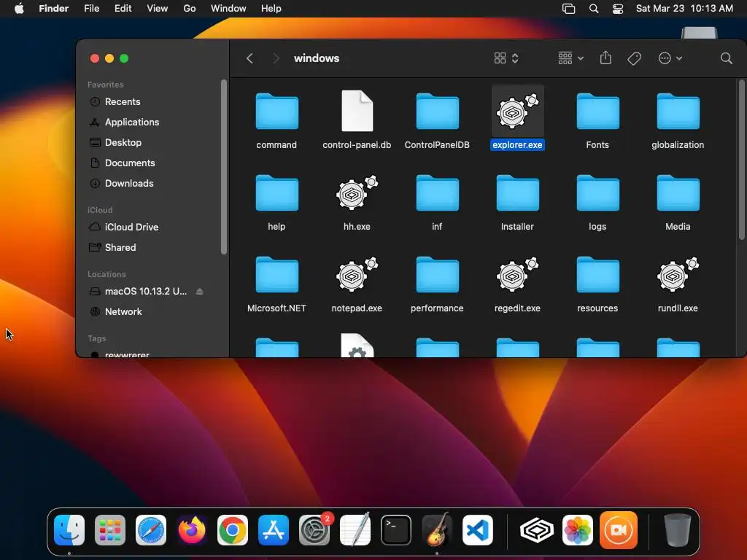Open the Apple menu

coord(19,9)
